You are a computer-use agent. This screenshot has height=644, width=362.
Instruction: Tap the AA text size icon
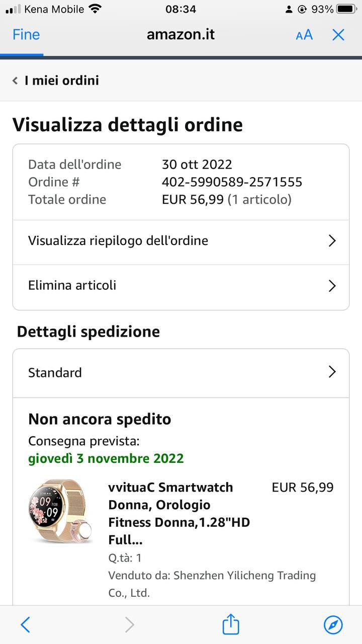[x=304, y=35]
